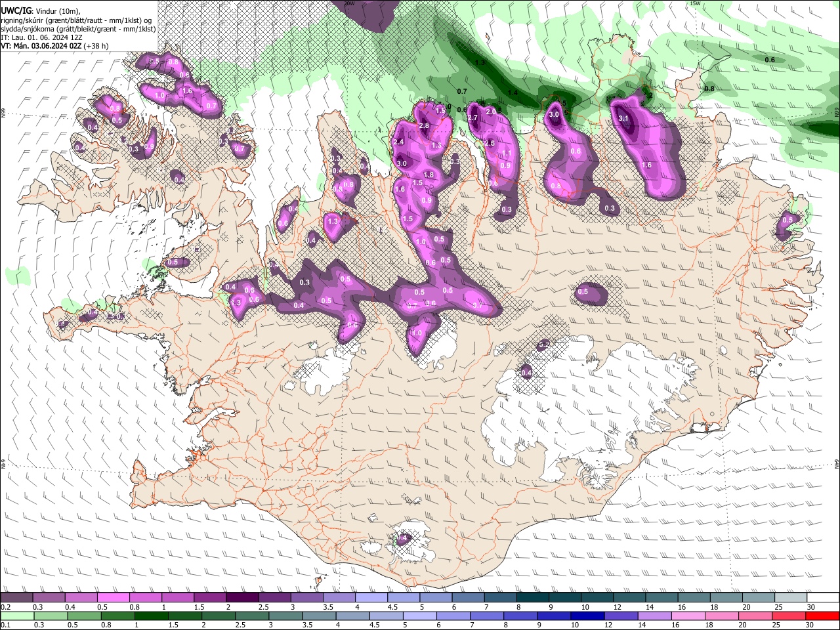Click the '0.2' label on the upper legend
The height and width of the screenshot is (630, 840).
tap(5, 608)
